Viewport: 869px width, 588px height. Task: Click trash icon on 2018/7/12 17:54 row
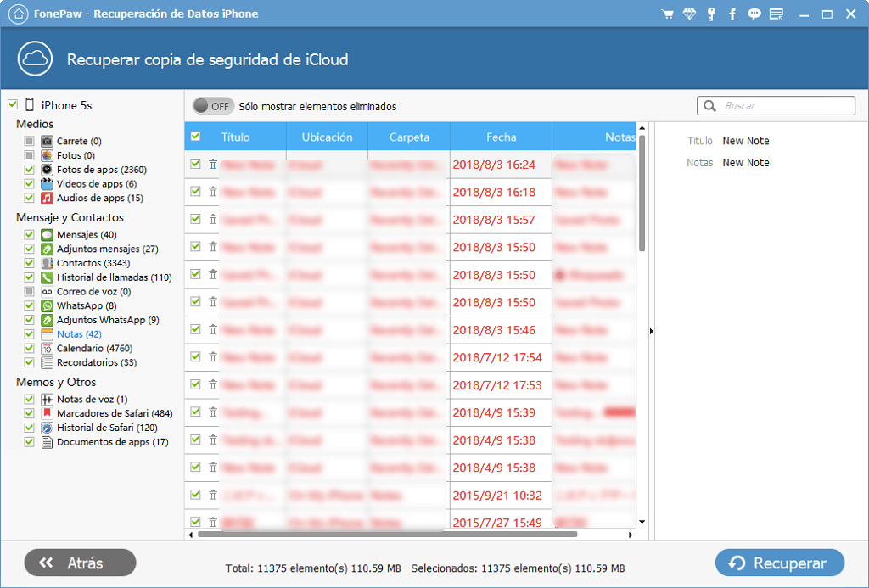[213, 357]
